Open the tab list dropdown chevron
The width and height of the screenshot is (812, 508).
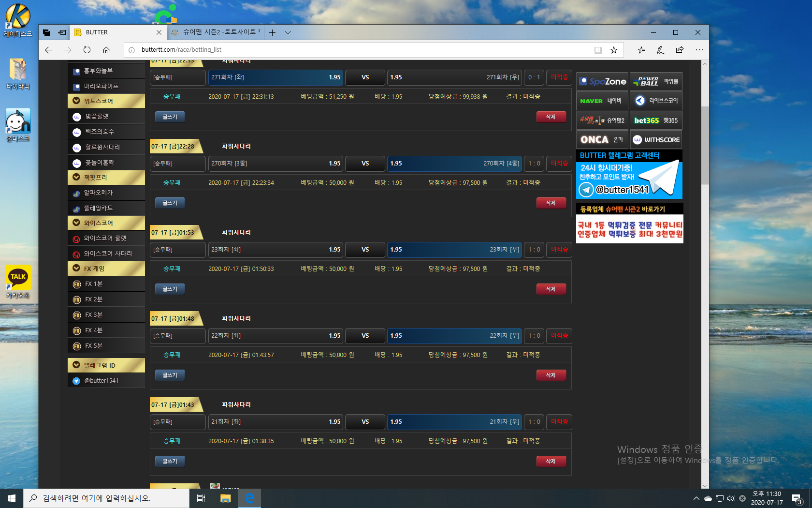point(288,32)
